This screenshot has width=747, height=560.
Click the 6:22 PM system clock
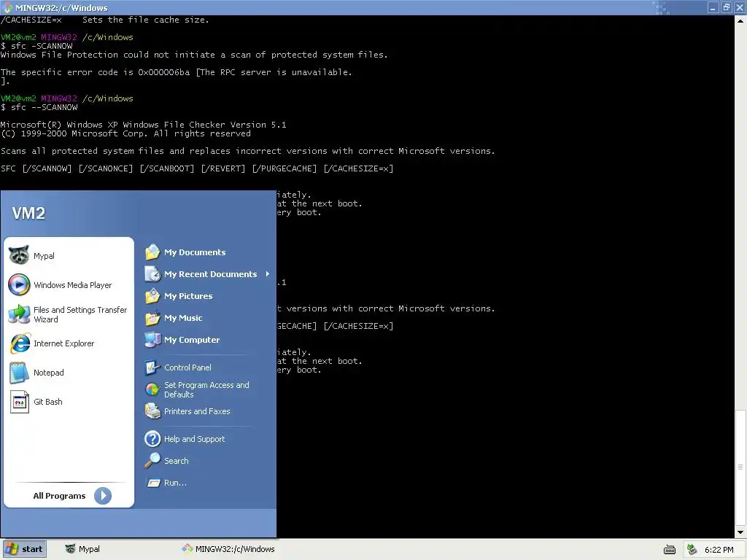click(x=719, y=550)
